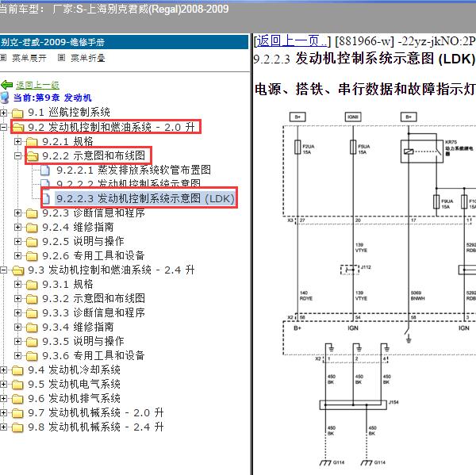Click document icon of 9.2.2.1 蒸发排放系统软管布置图
The image size is (476, 475).
click(x=45, y=170)
